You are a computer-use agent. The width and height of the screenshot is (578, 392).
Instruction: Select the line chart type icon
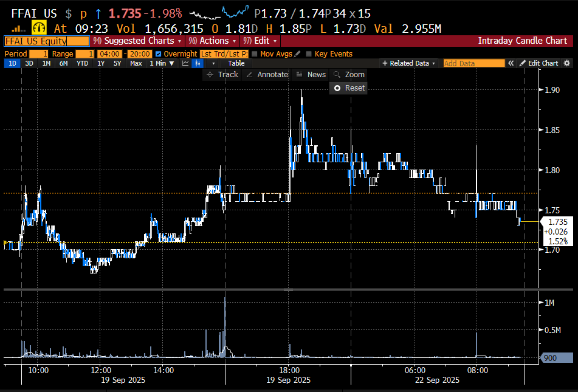tap(185, 63)
